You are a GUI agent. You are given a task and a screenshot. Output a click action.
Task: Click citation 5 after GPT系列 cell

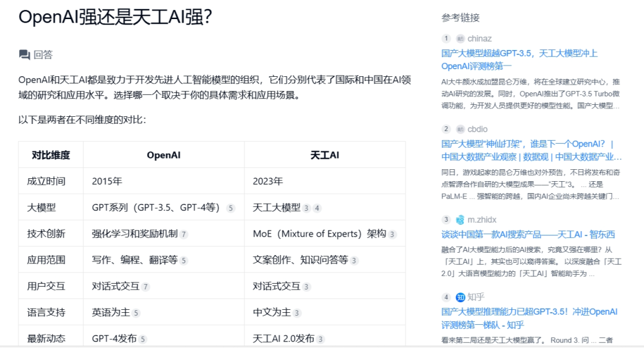click(231, 209)
